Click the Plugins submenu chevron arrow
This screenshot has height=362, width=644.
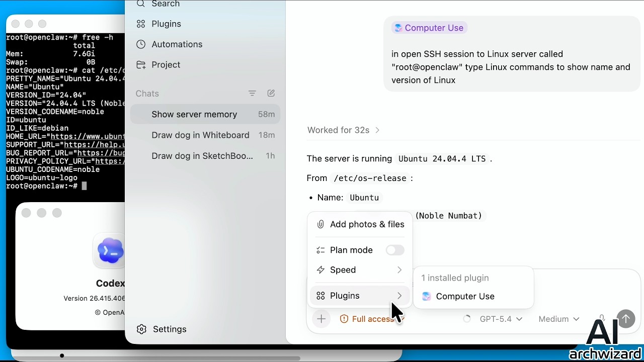tap(399, 296)
